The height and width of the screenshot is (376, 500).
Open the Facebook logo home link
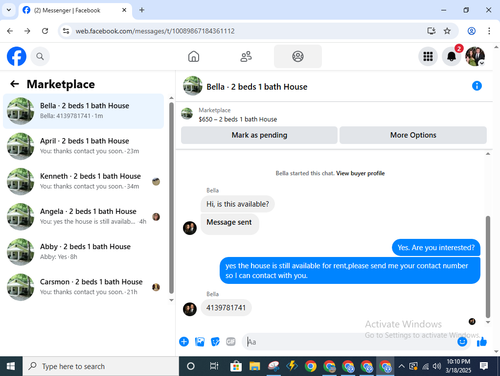pyautogui.click(x=16, y=56)
